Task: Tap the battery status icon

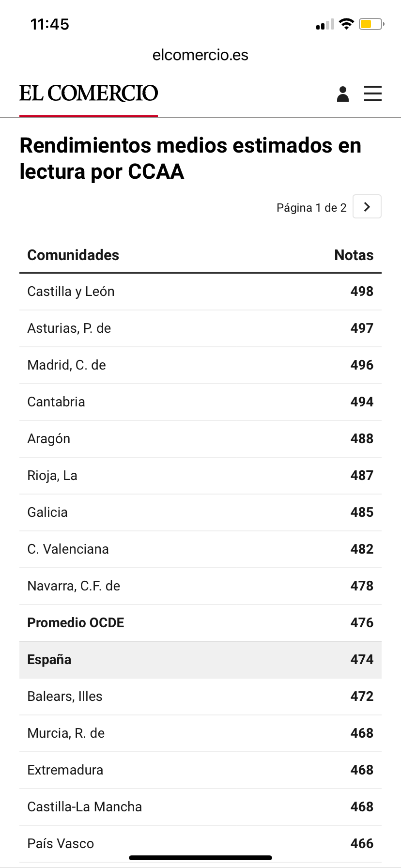Action: [371, 24]
